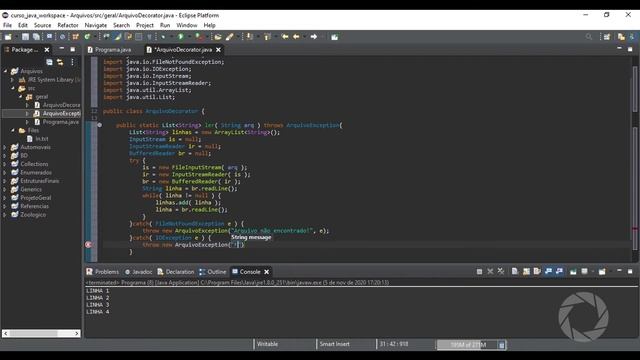Screen dimensions: 640x360
Task: Expand the JRE System Library node
Action: [x=12, y=80]
